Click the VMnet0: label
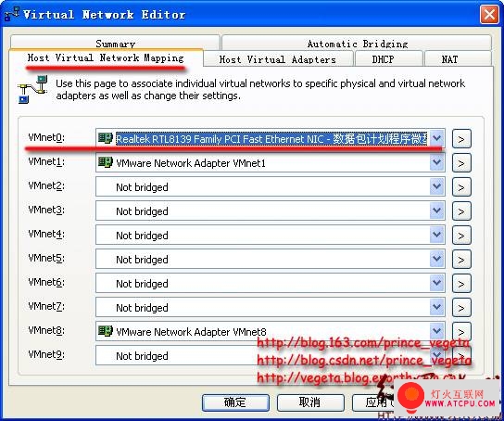 46,137
